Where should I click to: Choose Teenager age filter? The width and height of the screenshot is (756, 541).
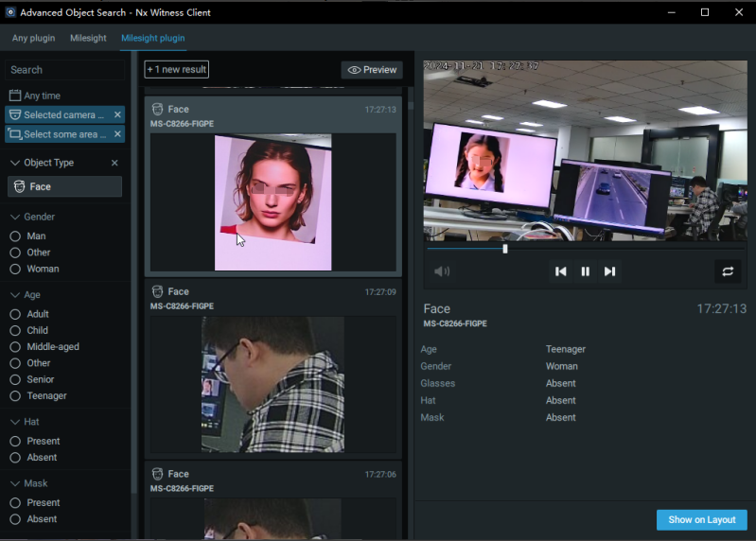click(x=39, y=396)
